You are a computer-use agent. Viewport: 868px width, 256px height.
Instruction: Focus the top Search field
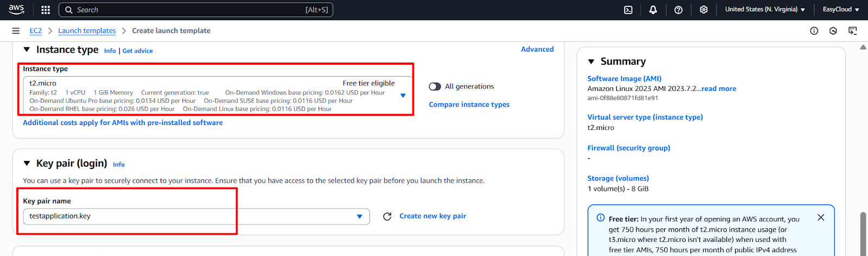(x=196, y=10)
